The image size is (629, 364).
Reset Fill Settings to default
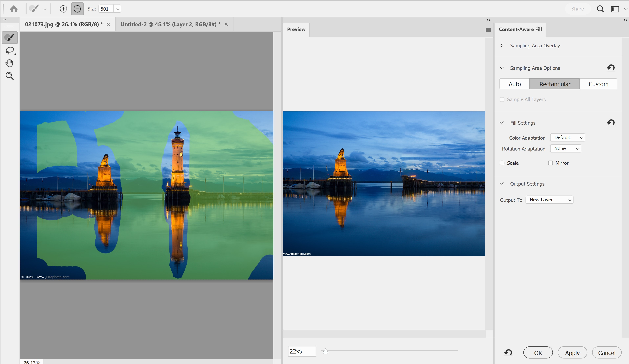(611, 123)
